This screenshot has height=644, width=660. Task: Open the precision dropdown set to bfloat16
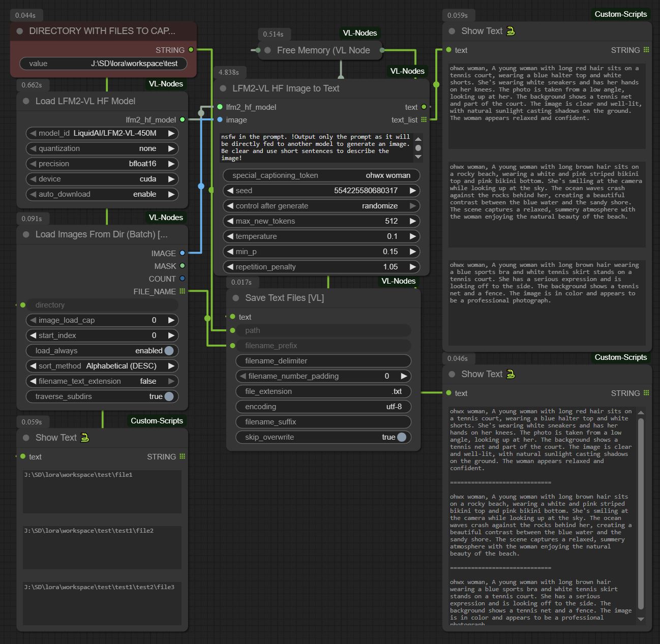(x=102, y=164)
